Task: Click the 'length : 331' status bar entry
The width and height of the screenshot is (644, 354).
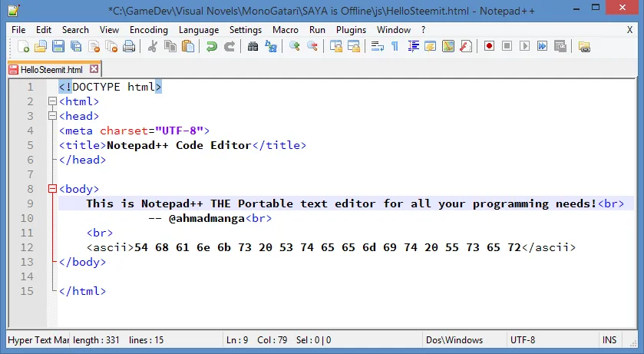Action: pos(96,340)
